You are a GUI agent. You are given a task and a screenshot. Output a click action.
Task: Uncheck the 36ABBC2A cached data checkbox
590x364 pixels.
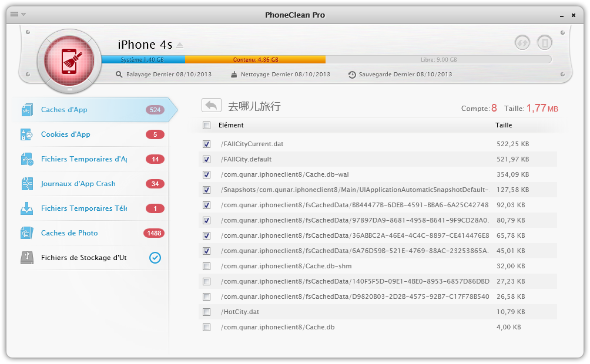[207, 236]
